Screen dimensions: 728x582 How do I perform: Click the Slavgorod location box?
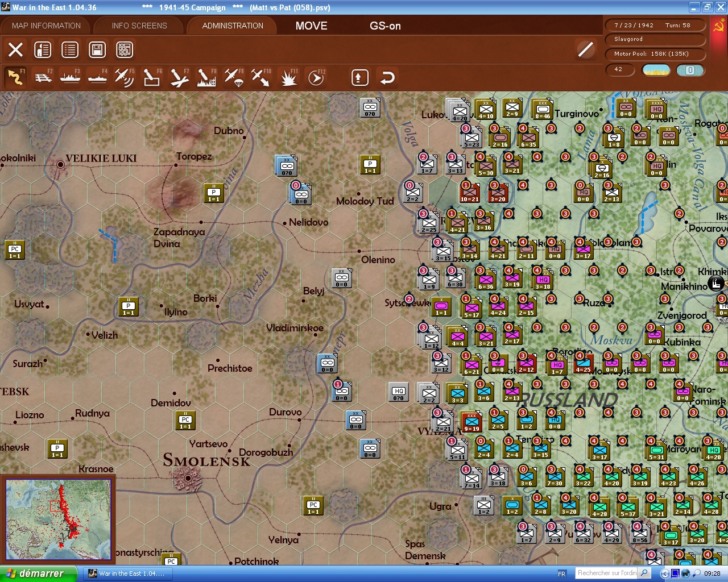(656, 39)
